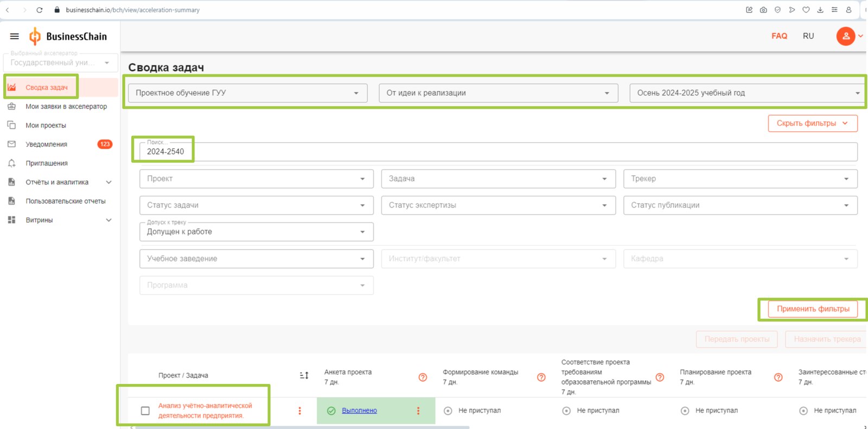
Task: Click Применить фильтры button
Action: (x=813, y=309)
